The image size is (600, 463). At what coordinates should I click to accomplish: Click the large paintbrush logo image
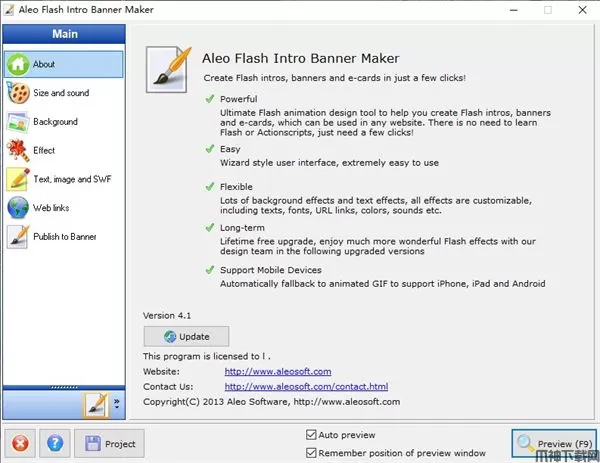[x=168, y=70]
